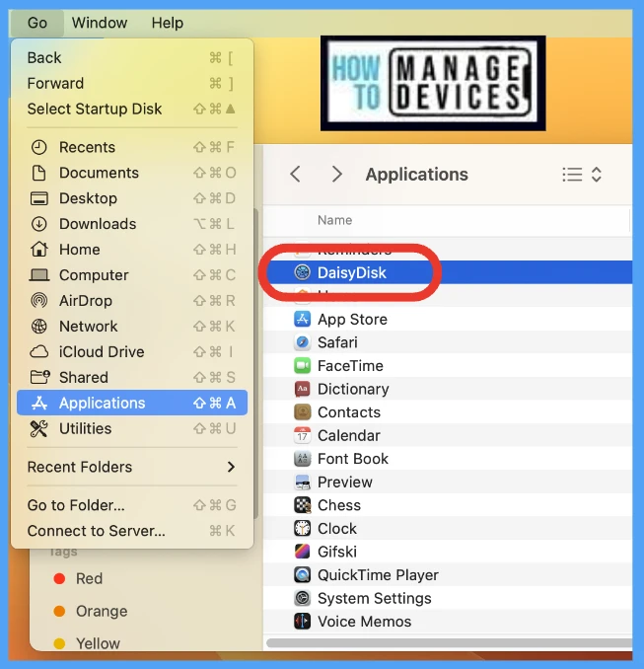Click the Applications window title
Viewport: 644px width, 669px height.
click(x=417, y=175)
